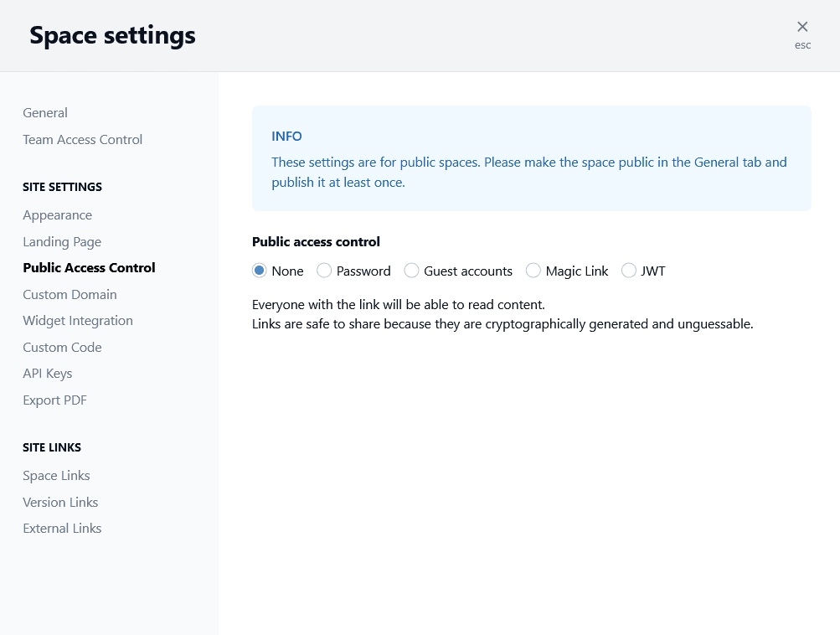
Task: Open Appearance site settings
Action: point(57,215)
